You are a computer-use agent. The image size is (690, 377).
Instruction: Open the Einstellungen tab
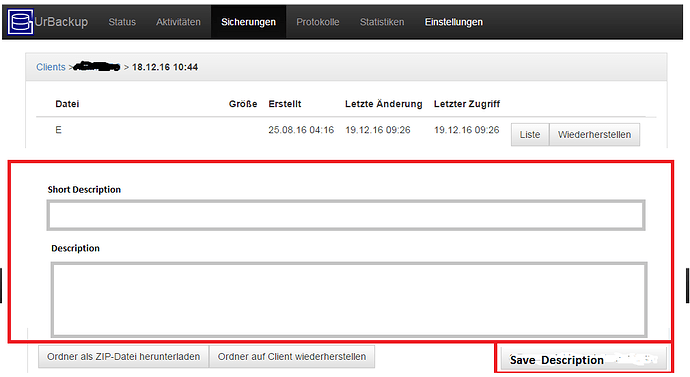[x=454, y=22]
